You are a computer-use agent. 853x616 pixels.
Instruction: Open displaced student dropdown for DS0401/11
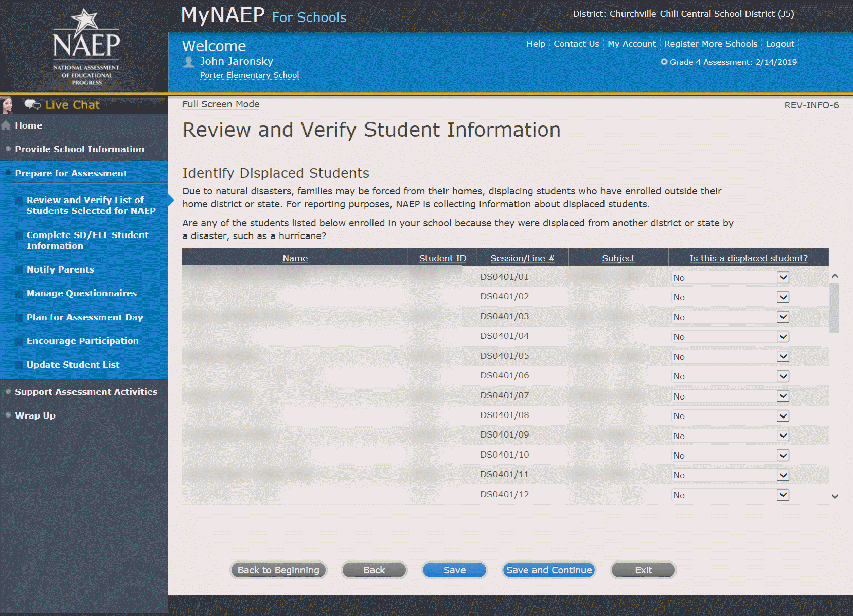pyautogui.click(x=731, y=475)
